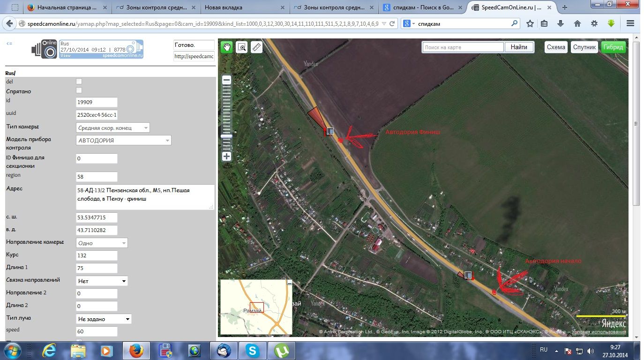Select the Гибрид map layer button
The width and height of the screenshot is (644, 360).
click(613, 47)
